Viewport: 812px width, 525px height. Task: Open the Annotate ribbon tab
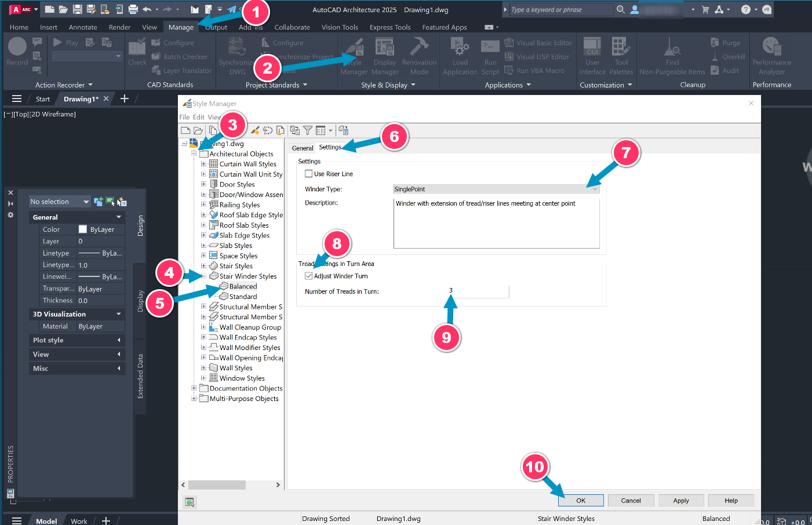coord(83,27)
